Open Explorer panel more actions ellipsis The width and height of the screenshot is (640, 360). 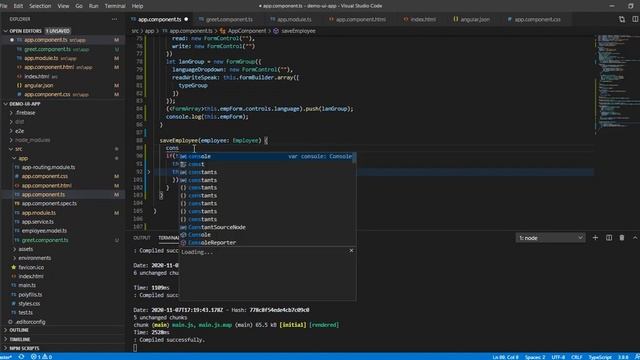tap(114, 19)
